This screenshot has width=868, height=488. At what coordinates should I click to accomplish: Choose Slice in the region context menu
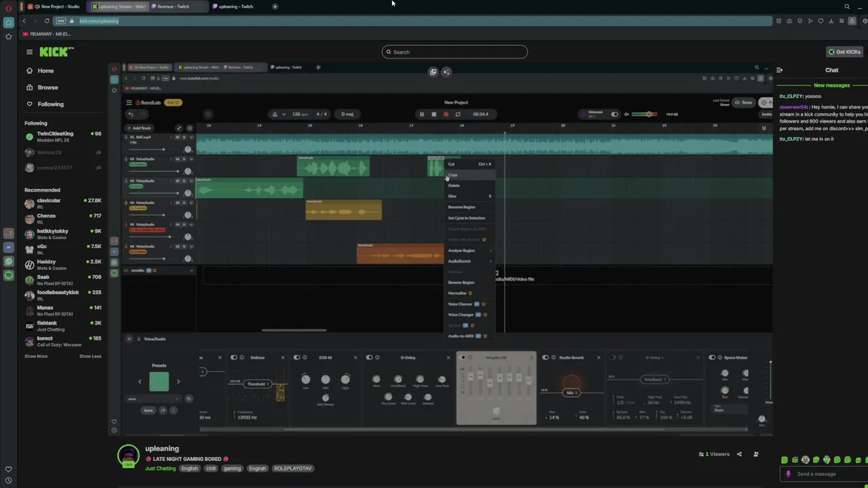point(470,196)
